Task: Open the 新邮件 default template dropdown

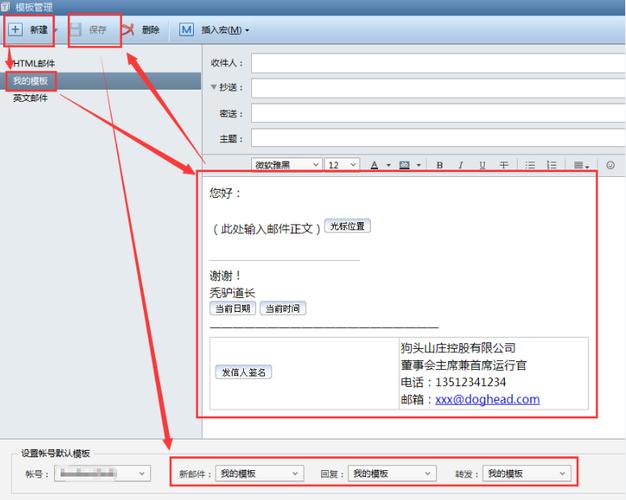Action: tap(260, 473)
